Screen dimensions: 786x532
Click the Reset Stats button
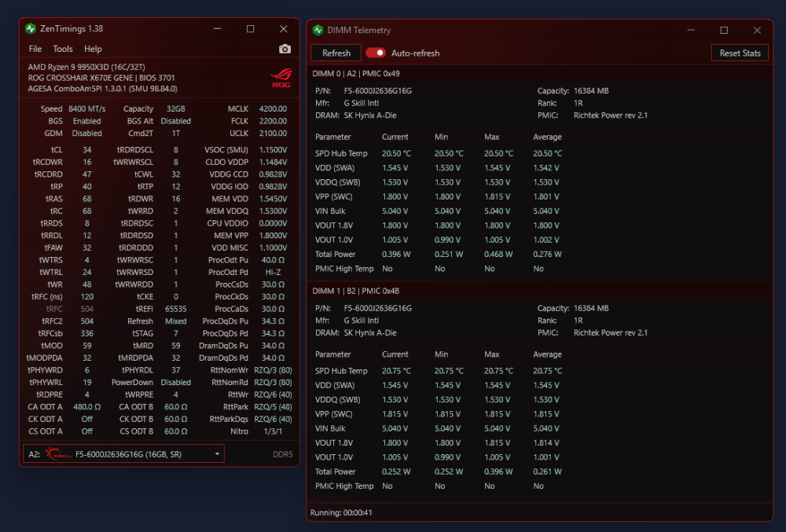coord(740,53)
